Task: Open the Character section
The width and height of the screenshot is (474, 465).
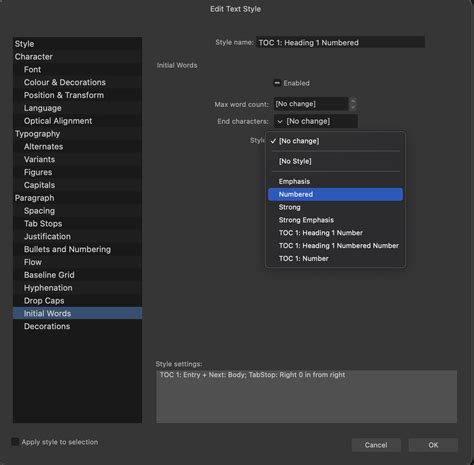Action: [x=77, y=57]
